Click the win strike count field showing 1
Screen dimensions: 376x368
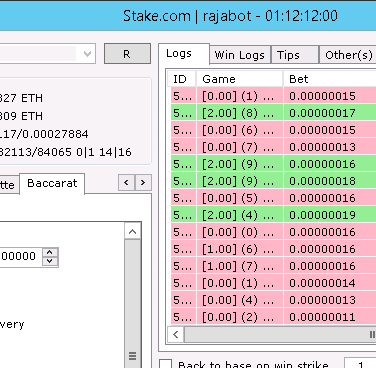pyautogui.click(x=360, y=364)
